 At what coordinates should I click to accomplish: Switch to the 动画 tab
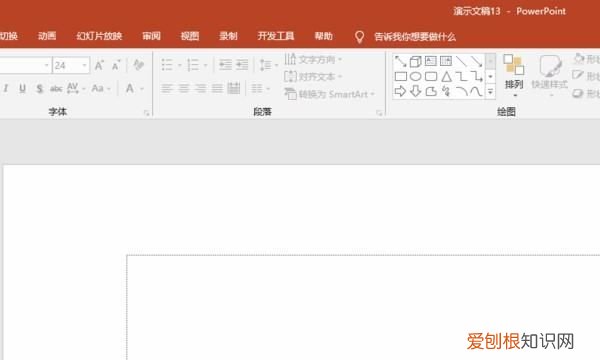(47, 36)
